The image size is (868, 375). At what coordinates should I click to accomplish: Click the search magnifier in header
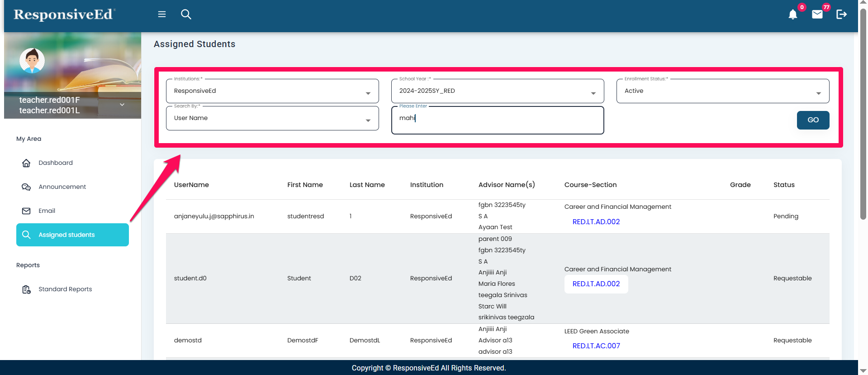pyautogui.click(x=186, y=14)
